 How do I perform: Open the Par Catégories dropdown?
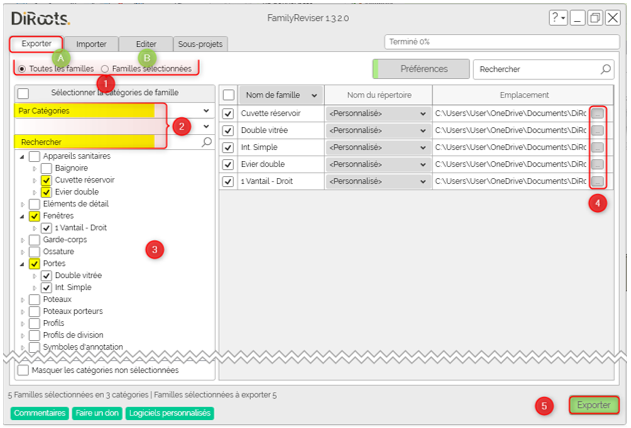pos(112,110)
